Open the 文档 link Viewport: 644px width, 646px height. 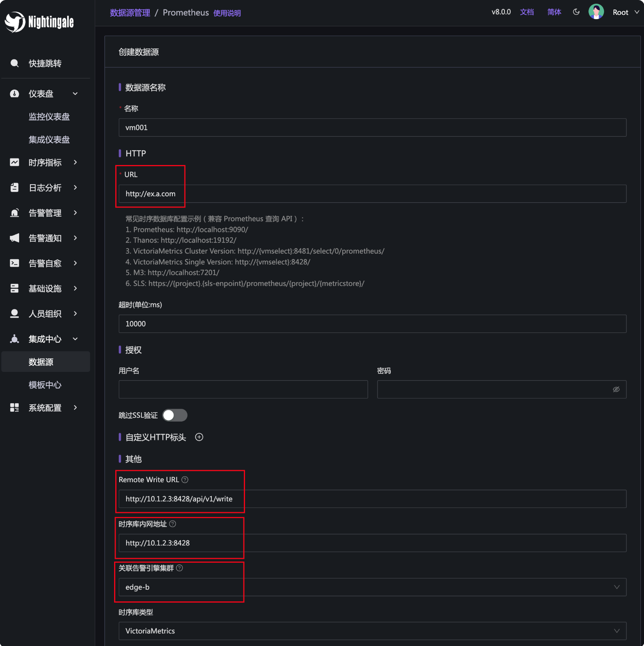click(527, 12)
